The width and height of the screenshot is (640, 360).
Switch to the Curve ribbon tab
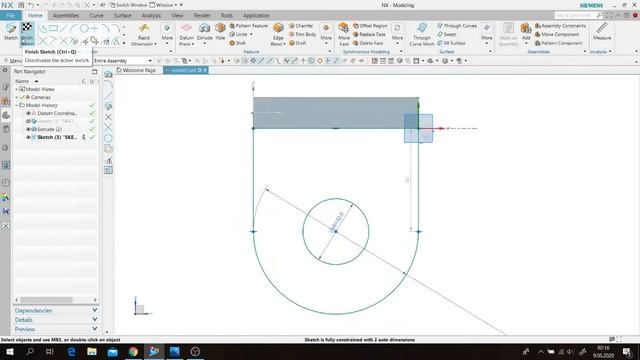96,16
